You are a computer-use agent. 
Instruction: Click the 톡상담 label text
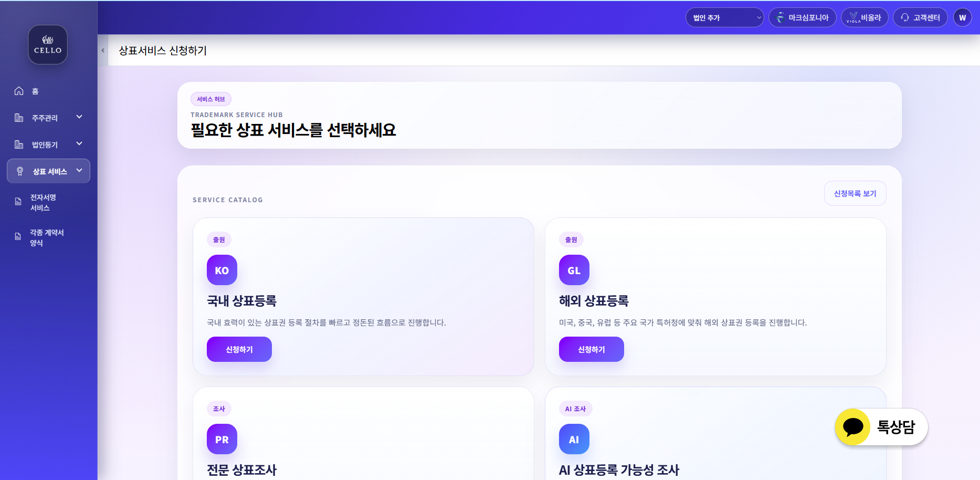(896, 427)
